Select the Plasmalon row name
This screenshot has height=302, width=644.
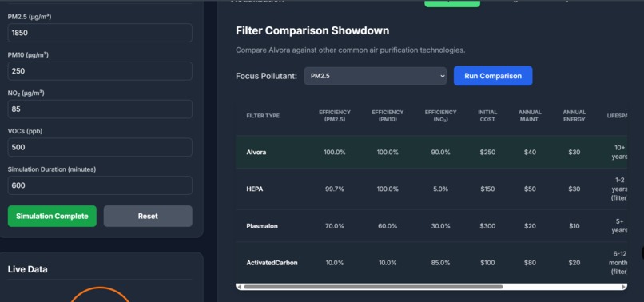262,226
